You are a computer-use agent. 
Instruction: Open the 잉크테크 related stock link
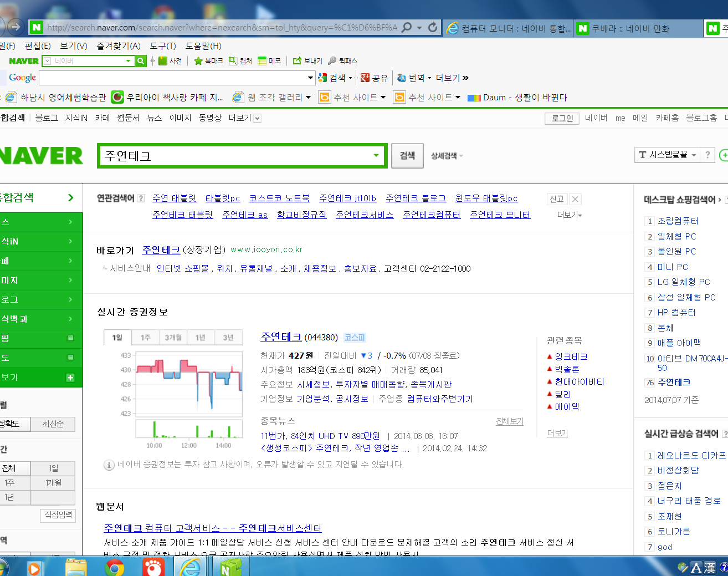pyautogui.click(x=571, y=357)
